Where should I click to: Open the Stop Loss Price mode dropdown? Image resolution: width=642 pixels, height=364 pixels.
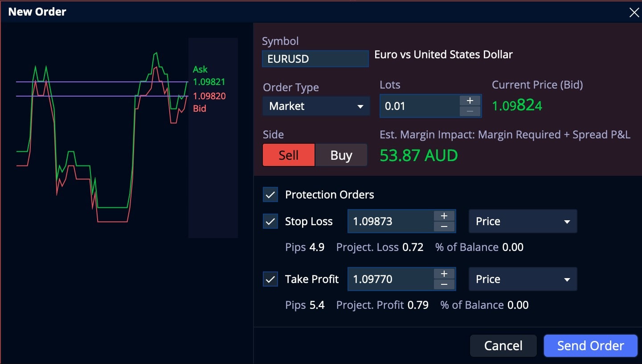pos(522,221)
